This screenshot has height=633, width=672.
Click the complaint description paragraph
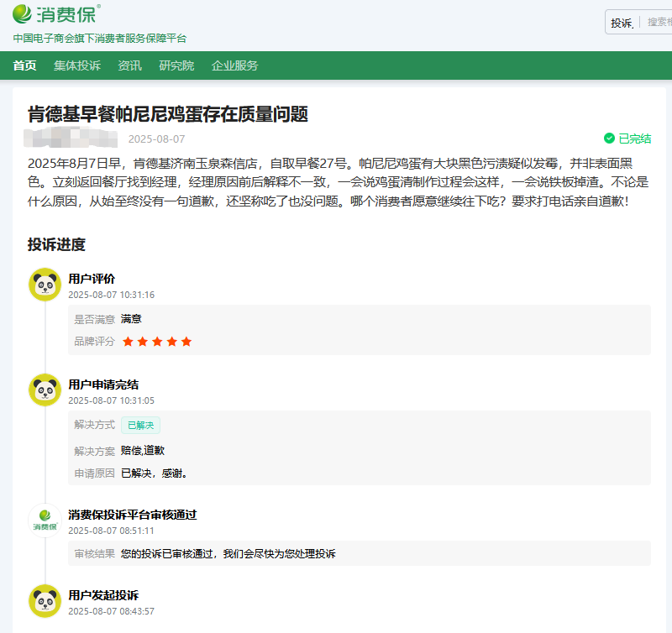339,182
